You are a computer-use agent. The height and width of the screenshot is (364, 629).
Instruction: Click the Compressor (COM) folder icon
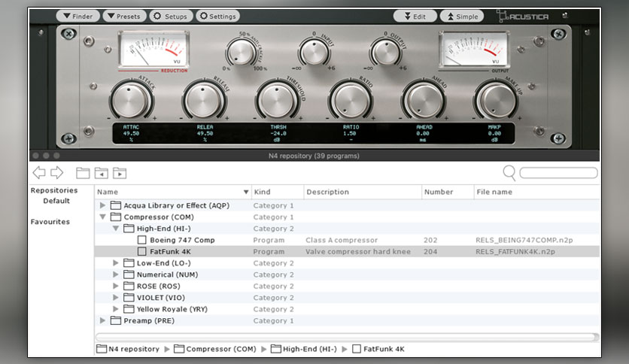click(116, 217)
